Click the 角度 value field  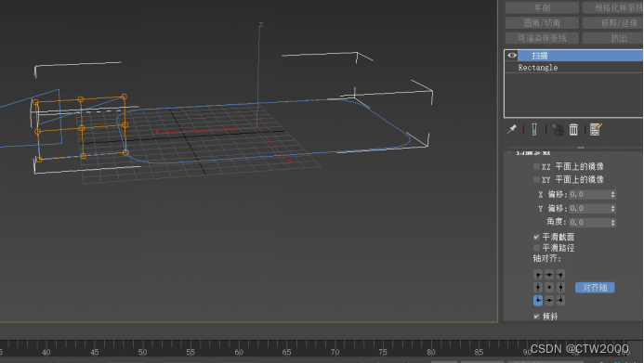point(589,222)
